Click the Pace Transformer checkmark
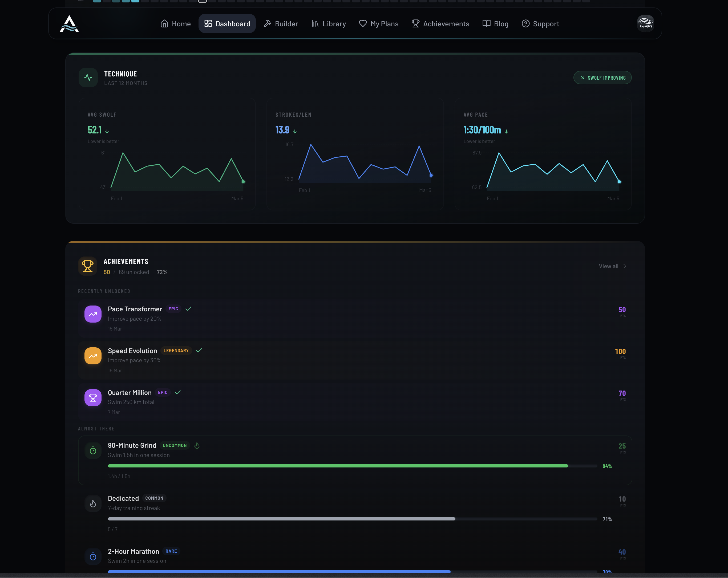Viewport: 728px width, 578px height. tap(188, 309)
